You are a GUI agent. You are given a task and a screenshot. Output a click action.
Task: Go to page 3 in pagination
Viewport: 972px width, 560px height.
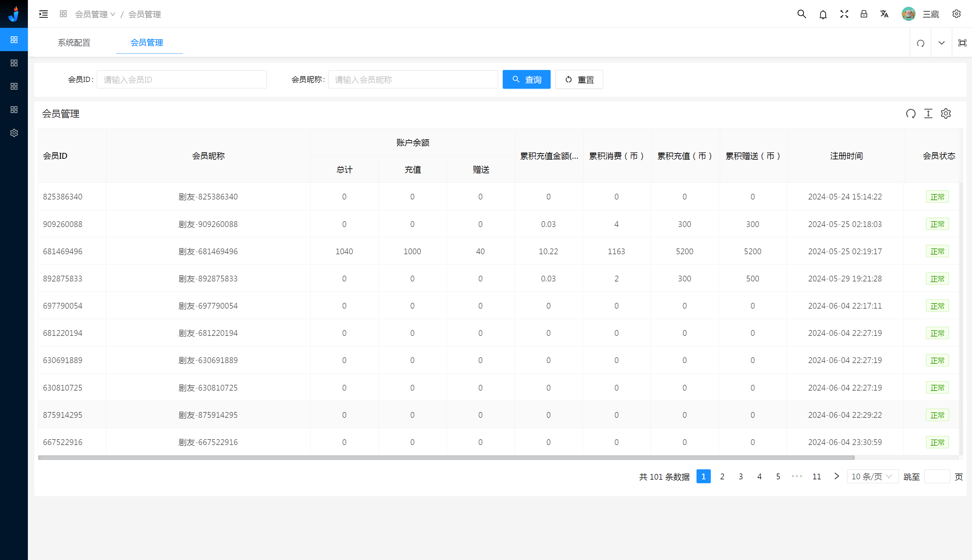tap(741, 476)
